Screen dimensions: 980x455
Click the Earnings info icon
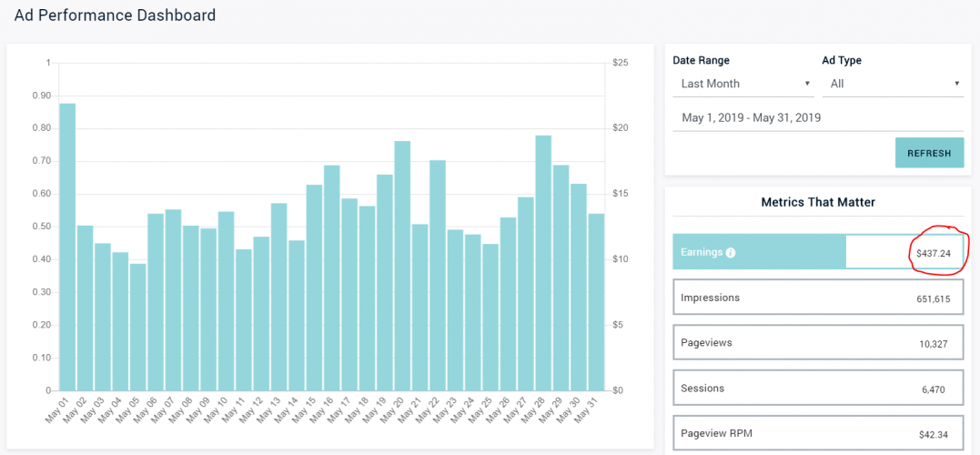731,252
